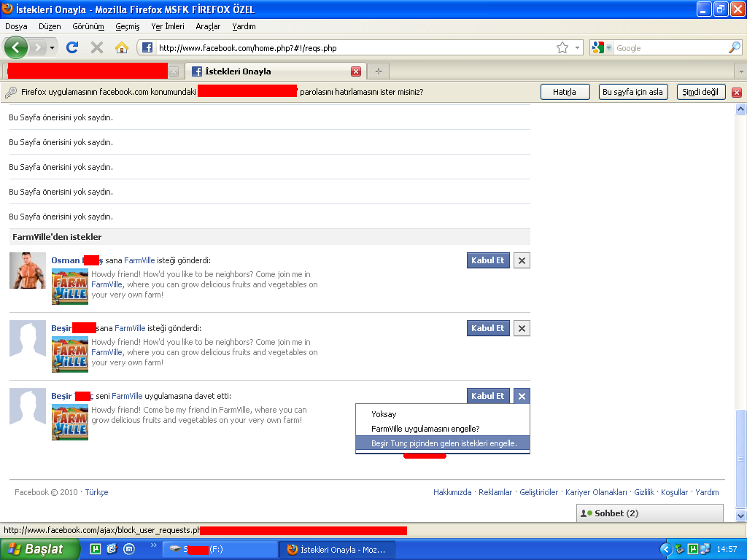Open the Yardım menu
The image size is (747, 560).
pos(244,26)
